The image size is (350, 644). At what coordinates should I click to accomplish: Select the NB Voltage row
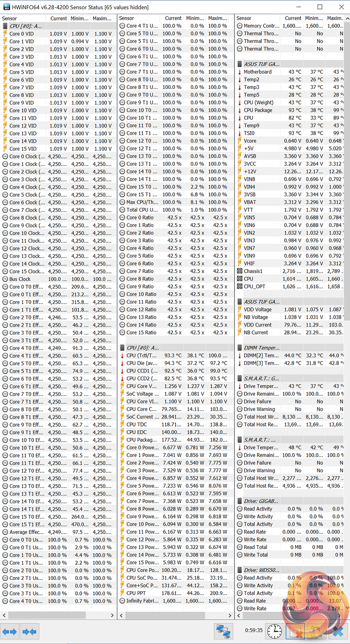click(x=289, y=317)
